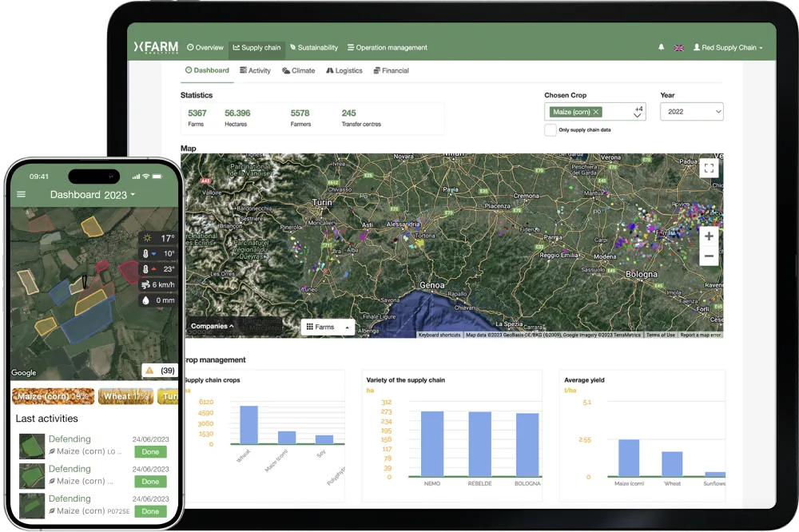Open the phone hamburger menu
The width and height of the screenshot is (799, 532).
(21, 194)
